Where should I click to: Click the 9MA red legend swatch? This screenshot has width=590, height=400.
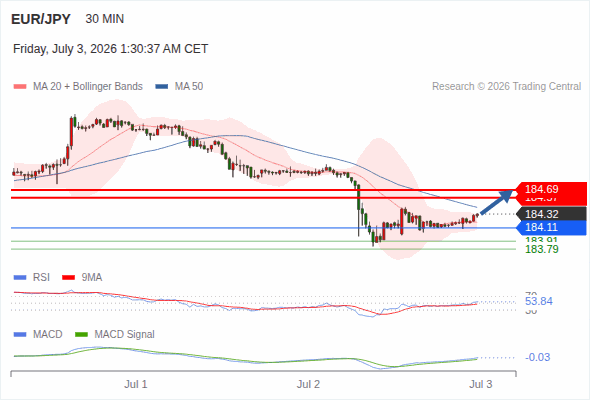point(68,278)
